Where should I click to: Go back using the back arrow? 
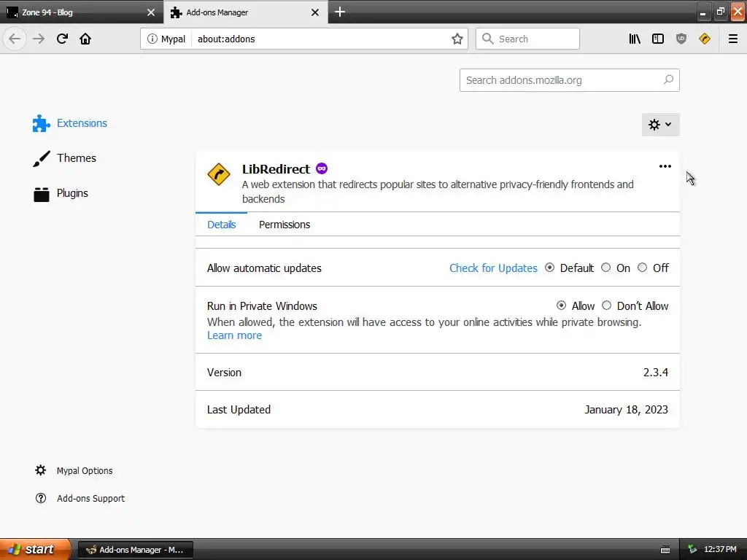15,39
